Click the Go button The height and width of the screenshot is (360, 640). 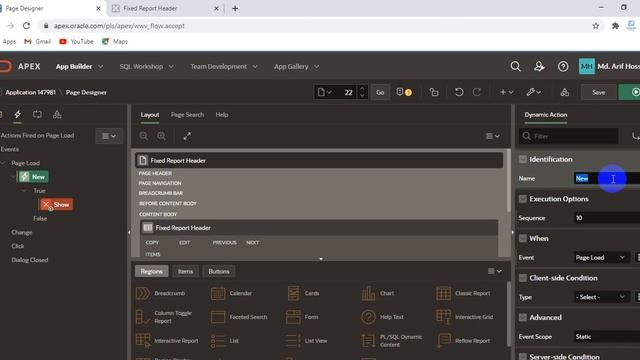click(x=380, y=92)
